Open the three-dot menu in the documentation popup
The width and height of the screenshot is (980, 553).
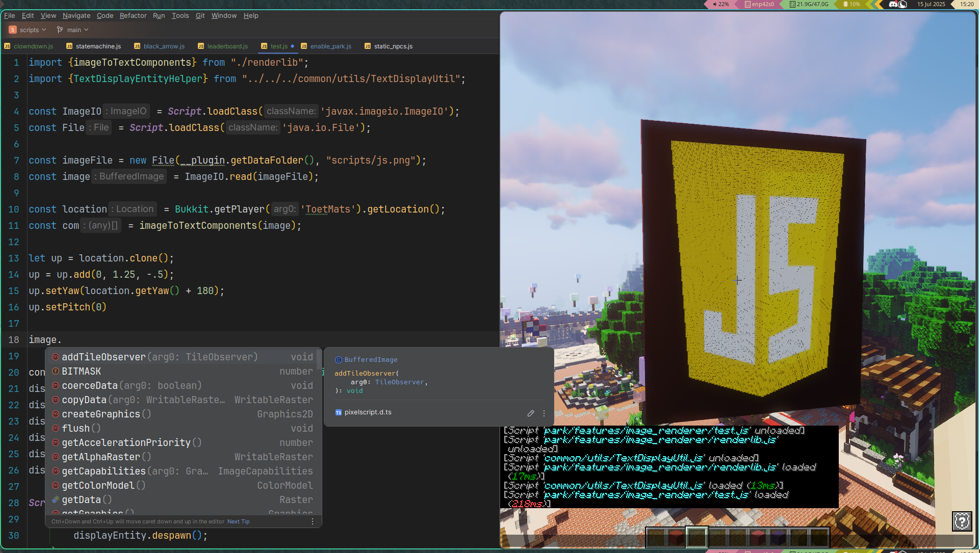click(544, 413)
